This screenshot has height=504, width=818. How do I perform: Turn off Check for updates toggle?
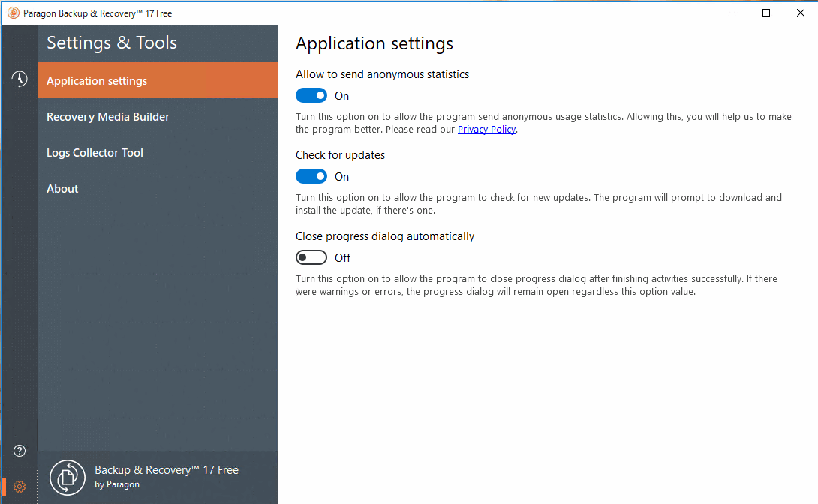(311, 177)
